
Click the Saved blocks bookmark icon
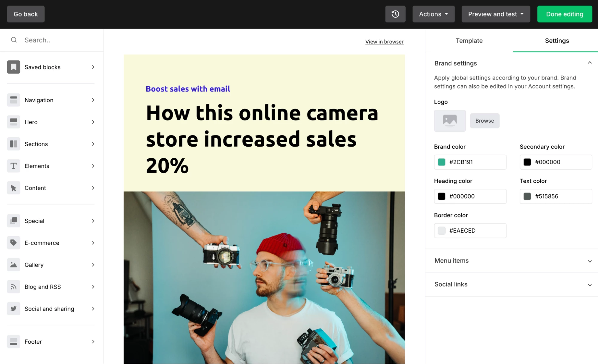pyautogui.click(x=13, y=67)
